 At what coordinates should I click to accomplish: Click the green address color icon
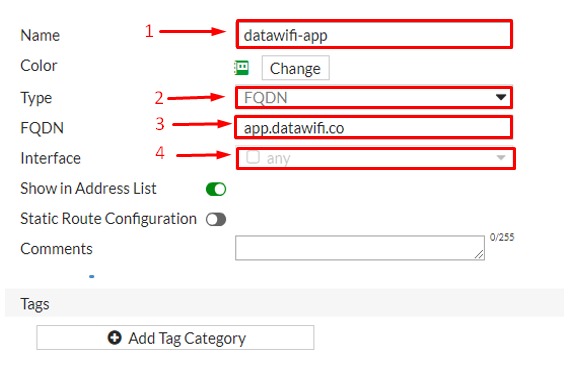pyautogui.click(x=242, y=68)
